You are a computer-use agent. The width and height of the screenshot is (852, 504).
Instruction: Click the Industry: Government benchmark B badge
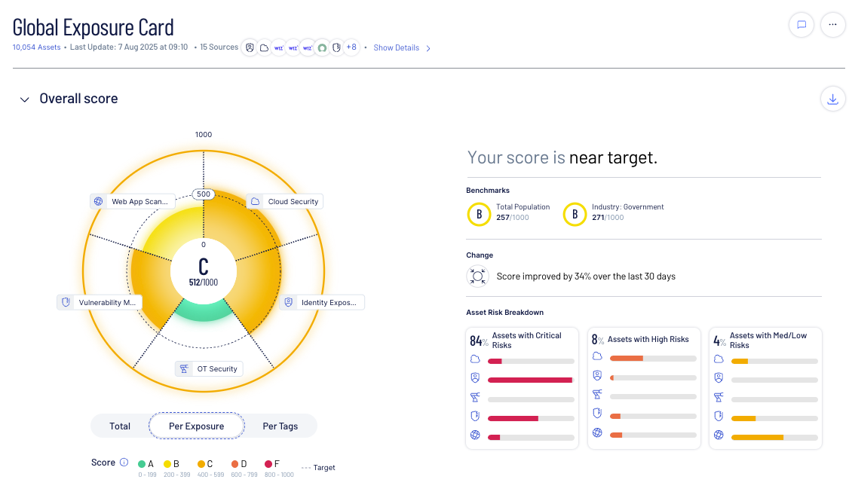pyautogui.click(x=575, y=214)
